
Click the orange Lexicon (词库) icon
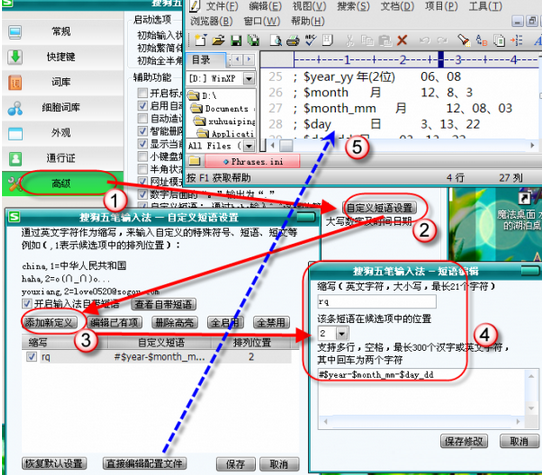[15, 83]
